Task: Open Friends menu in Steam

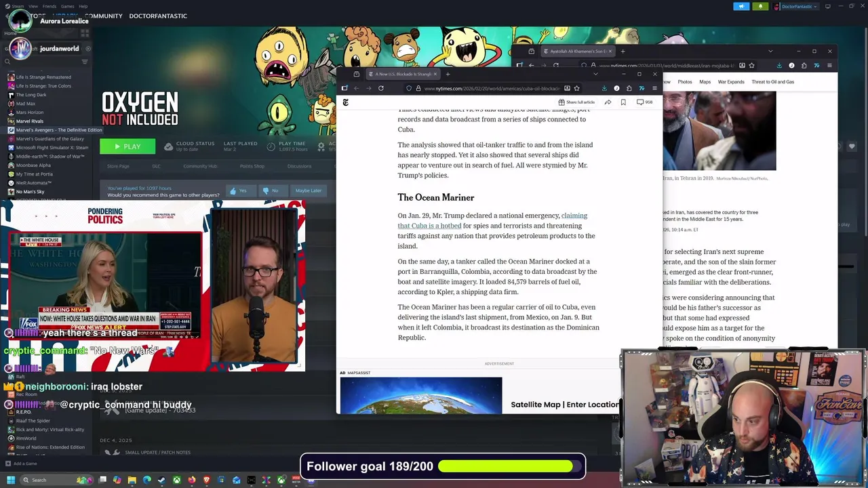Action: click(x=50, y=6)
